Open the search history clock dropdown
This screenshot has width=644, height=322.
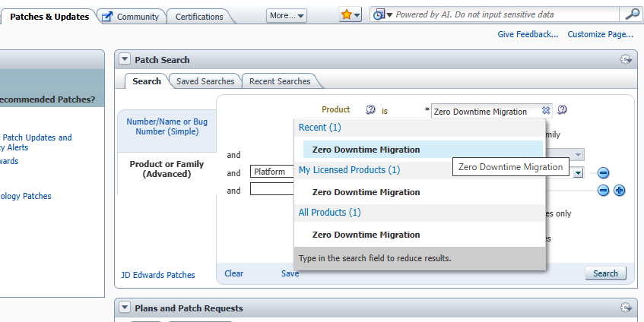coord(382,14)
